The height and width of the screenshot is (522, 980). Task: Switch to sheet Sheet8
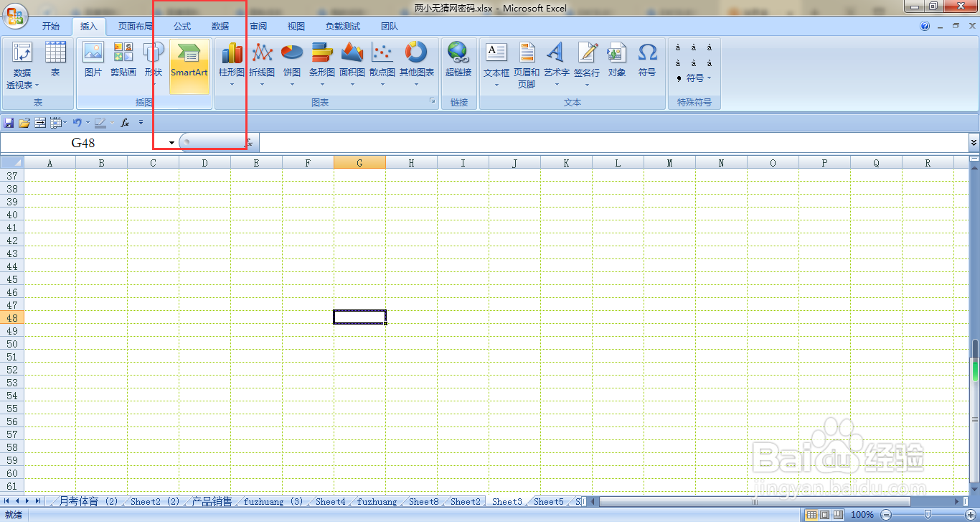pos(424,501)
